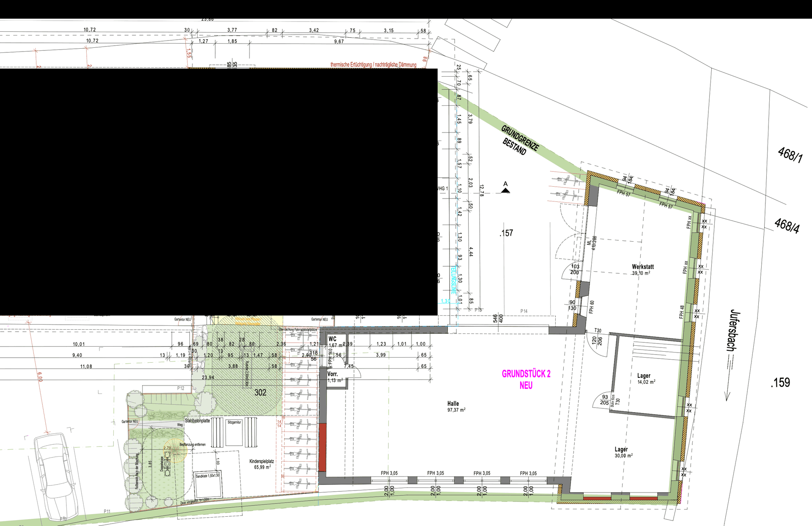This screenshot has height=526, width=812.
Task: Select the "WC" room label
Action: pyautogui.click(x=332, y=339)
